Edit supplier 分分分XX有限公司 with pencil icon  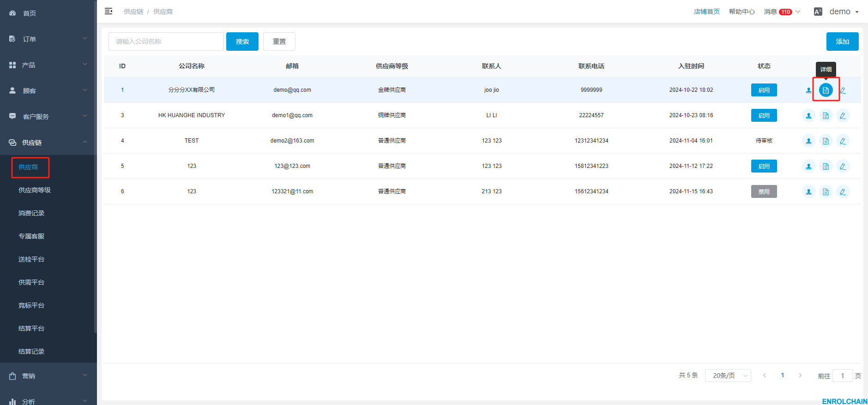pyautogui.click(x=843, y=90)
